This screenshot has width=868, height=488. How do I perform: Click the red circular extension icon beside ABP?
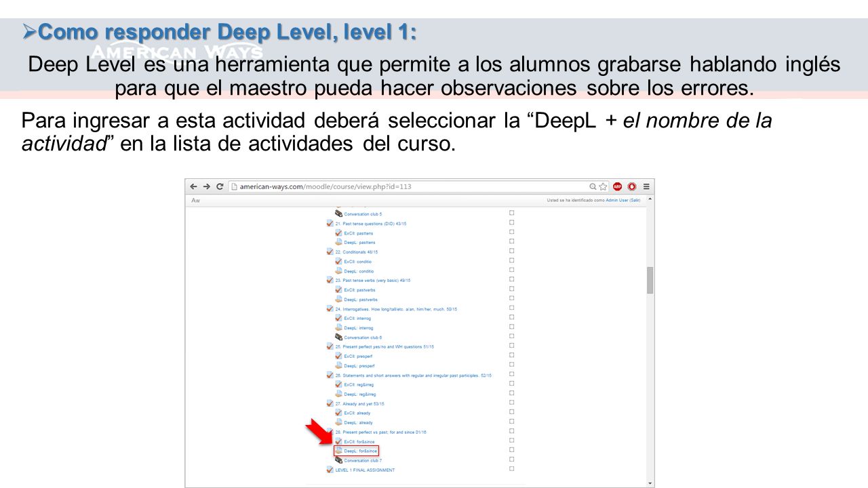[x=632, y=186]
